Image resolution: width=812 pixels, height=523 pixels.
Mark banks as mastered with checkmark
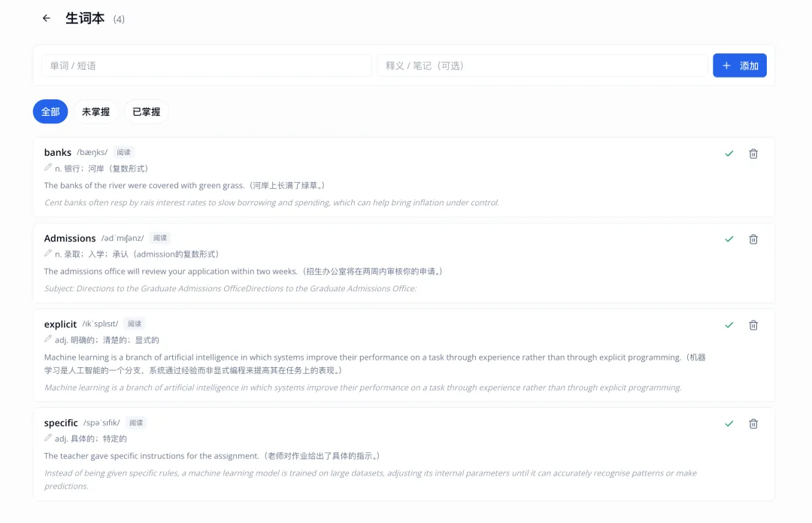[729, 154]
